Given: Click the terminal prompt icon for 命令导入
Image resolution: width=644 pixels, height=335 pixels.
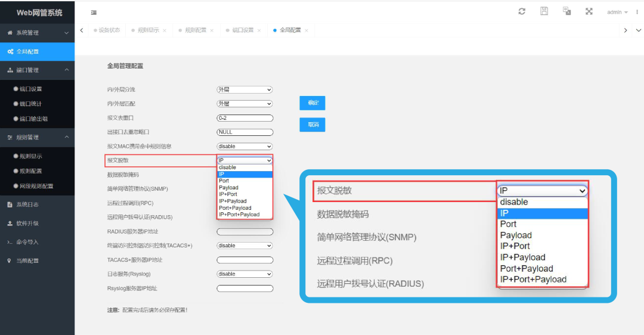Looking at the screenshot, I should click(10, 242).
